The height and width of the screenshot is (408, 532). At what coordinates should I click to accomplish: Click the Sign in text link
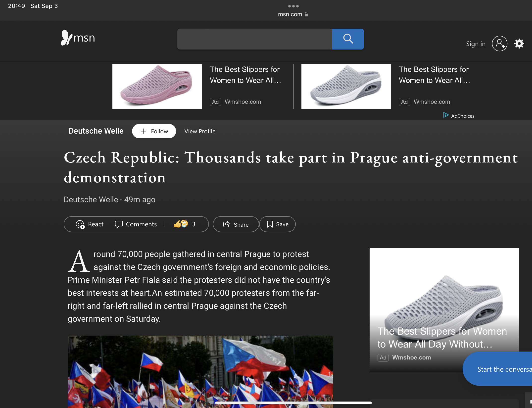476,44
